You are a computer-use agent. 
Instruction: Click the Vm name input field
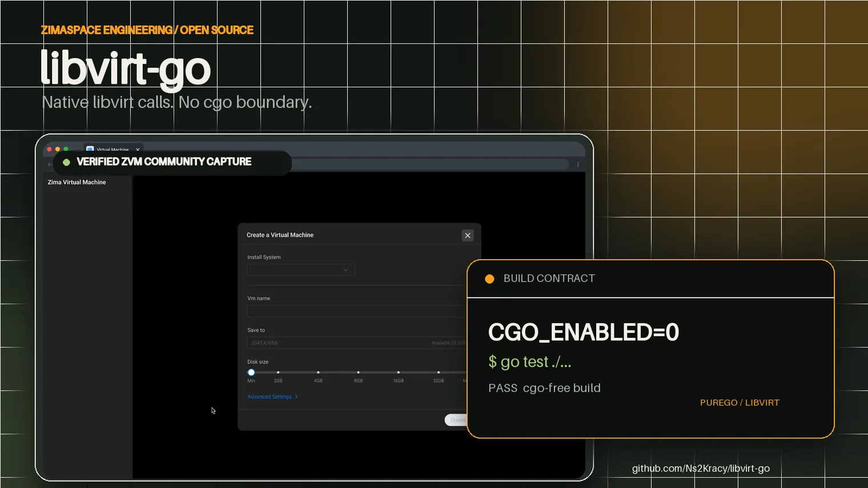pos(357,311)
